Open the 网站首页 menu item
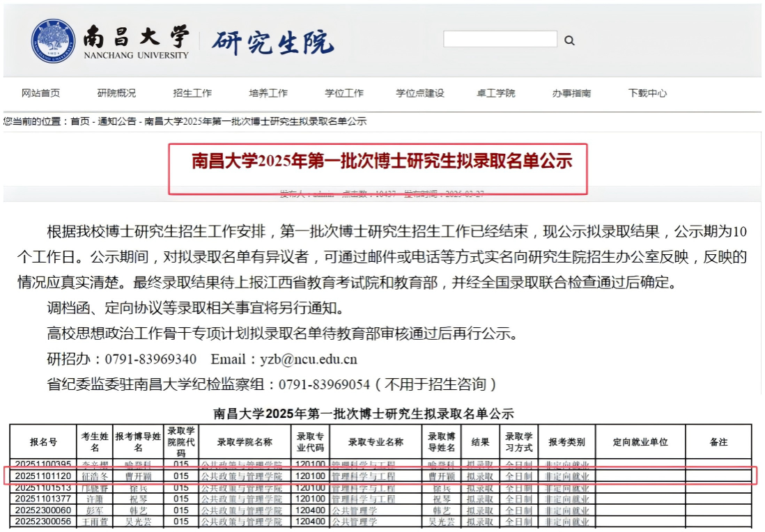765x532 pixels. click(40, 93)
